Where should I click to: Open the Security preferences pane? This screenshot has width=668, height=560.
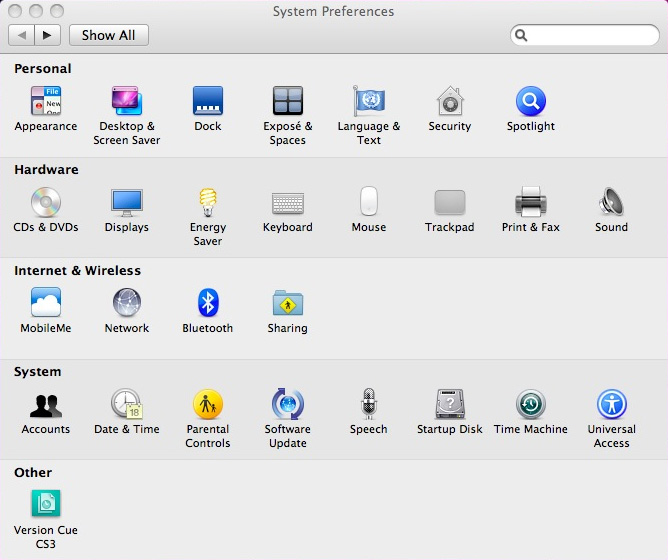coord(450,102)
